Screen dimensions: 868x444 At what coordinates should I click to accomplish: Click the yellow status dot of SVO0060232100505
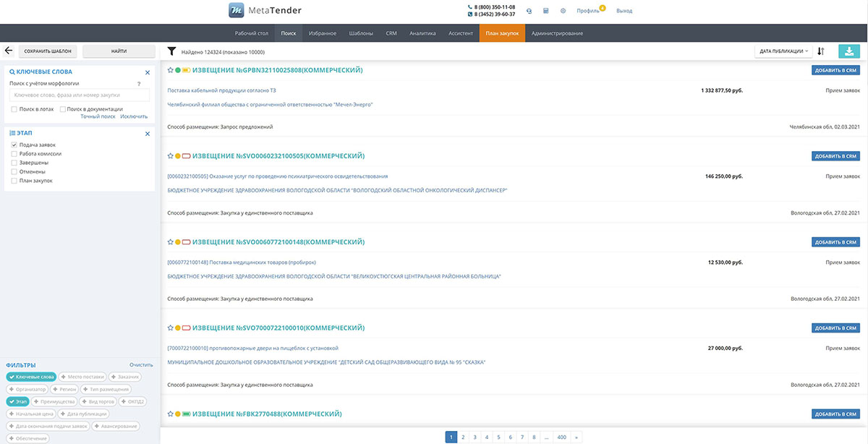click(x=178, y=156)
